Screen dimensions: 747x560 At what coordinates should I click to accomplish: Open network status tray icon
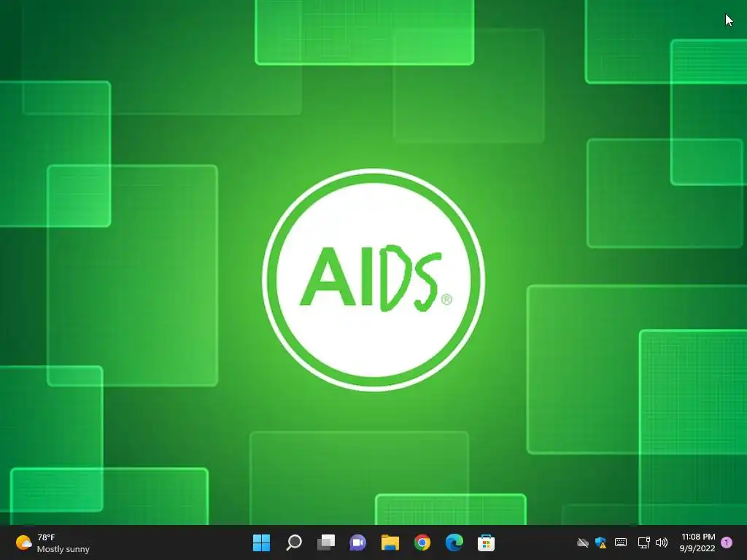pyautogui.click(x=643, y=542)
